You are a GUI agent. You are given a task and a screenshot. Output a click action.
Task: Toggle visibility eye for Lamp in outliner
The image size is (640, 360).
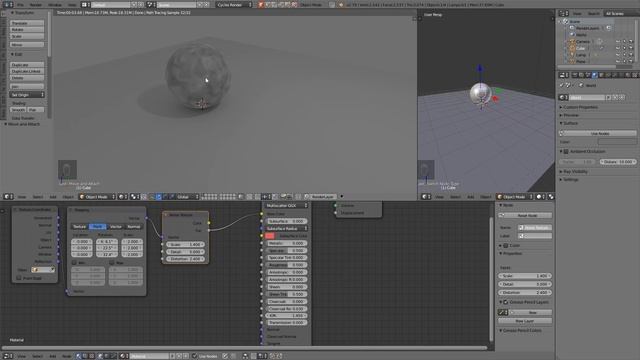[618, 55]
